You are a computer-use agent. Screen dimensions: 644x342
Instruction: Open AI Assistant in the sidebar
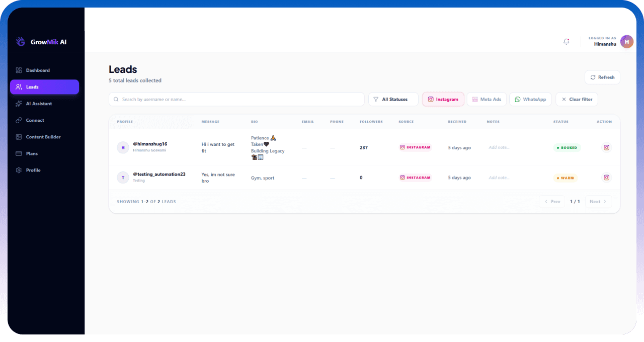[x=44, y=104]
